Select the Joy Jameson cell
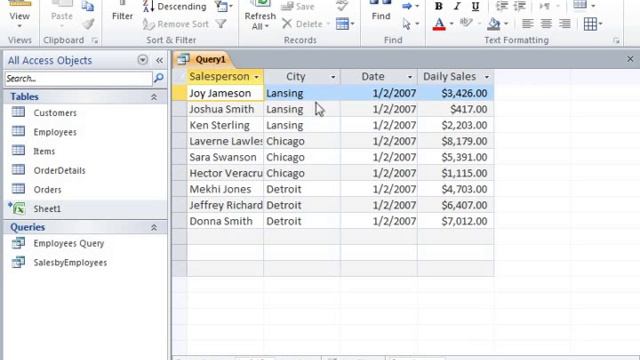This screenshot has width=640, height=360. pyautogui.click(x=225, y=93)
